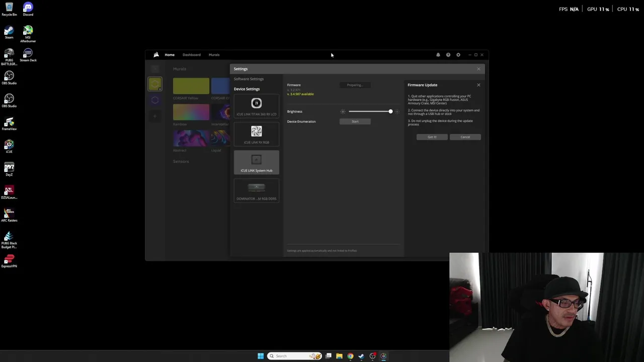Start Device Enumeration
644x362 pixels.
(x=355, y=122)
